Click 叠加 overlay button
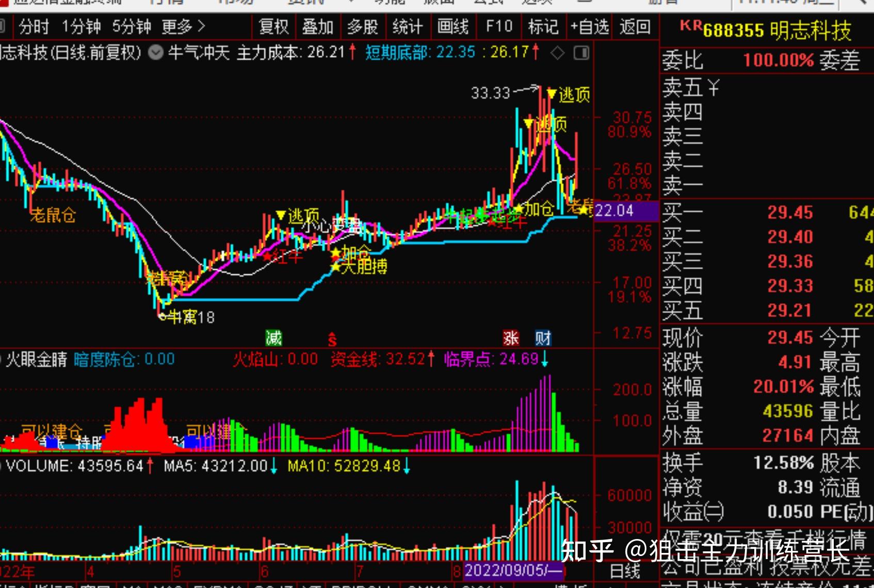Screen dimensions: 874x588 (x=318, y=27)
